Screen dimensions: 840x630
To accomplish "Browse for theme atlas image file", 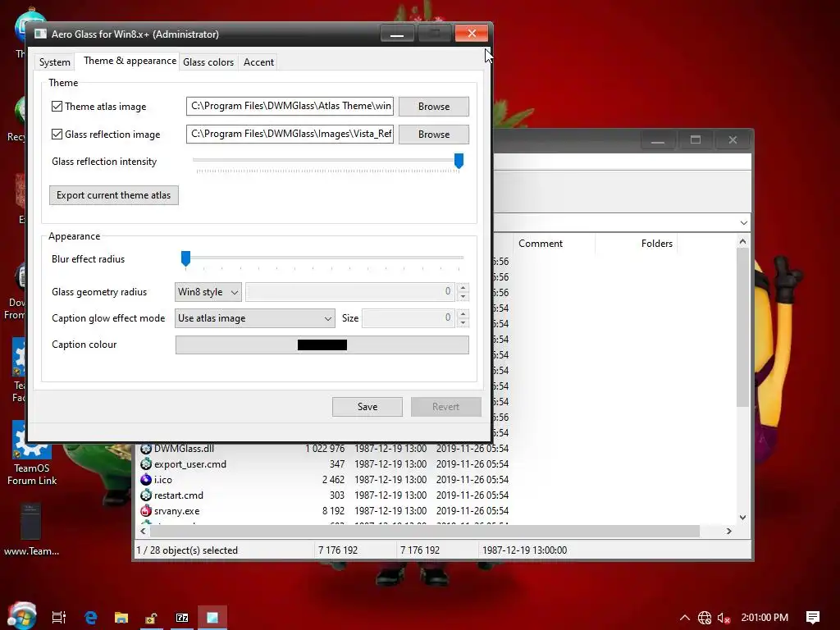I will (433, 106).
